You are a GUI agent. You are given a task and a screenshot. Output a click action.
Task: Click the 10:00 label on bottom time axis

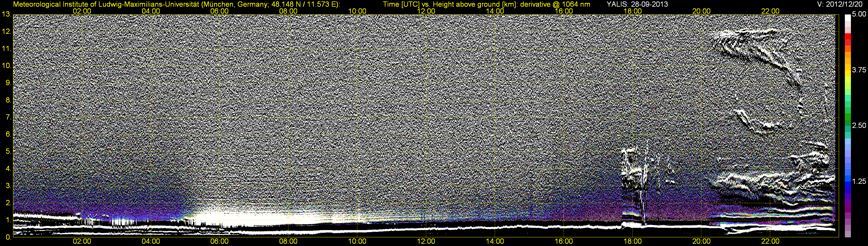click(x=357, y=242)
